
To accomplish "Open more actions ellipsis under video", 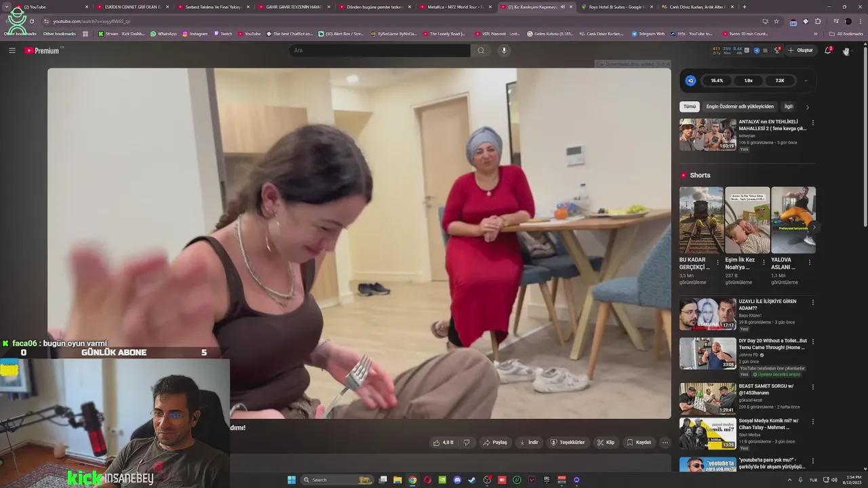I will pos(665,443).
